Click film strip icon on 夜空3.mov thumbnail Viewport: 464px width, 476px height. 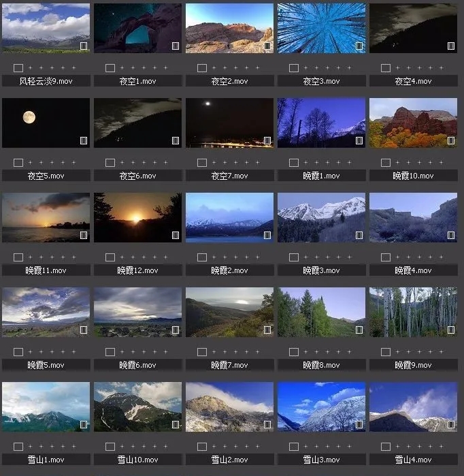pyautogui.click(x=359, y=46)
